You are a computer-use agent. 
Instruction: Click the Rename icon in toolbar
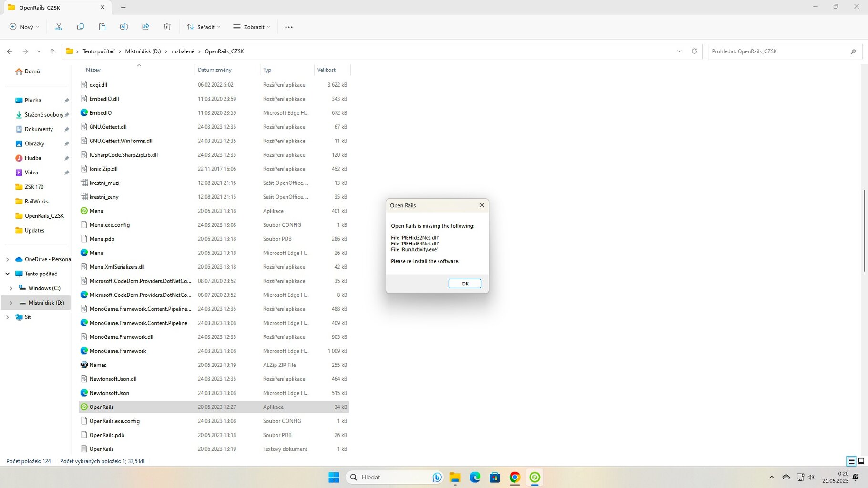pyautogui.click(x=123, y=27)
